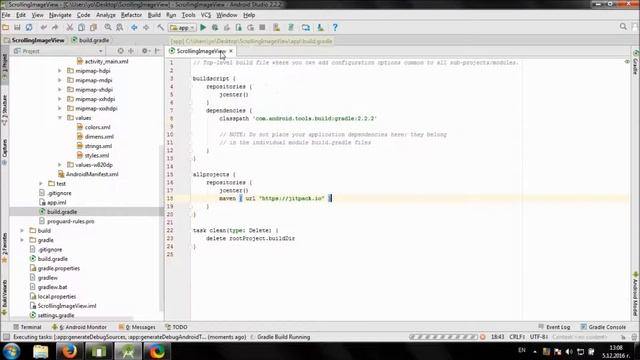
Task: Collapse the values folder
Action: (x=60, y=118)
